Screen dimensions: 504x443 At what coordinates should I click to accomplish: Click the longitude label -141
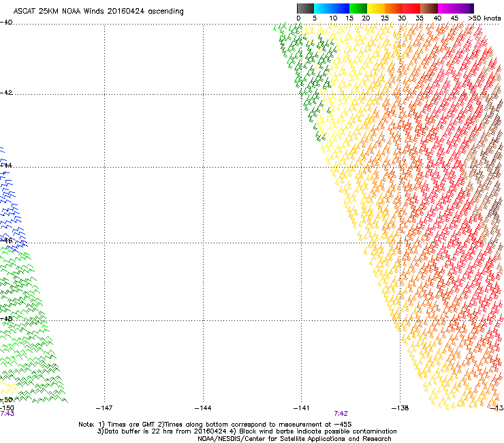tap(301, 408)
